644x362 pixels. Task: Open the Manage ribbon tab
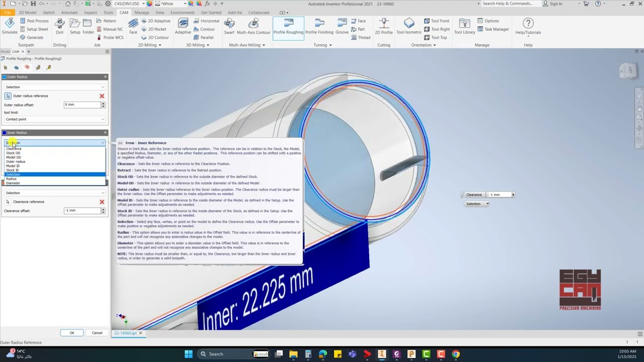pyautogui.click(x=141, y=13)
